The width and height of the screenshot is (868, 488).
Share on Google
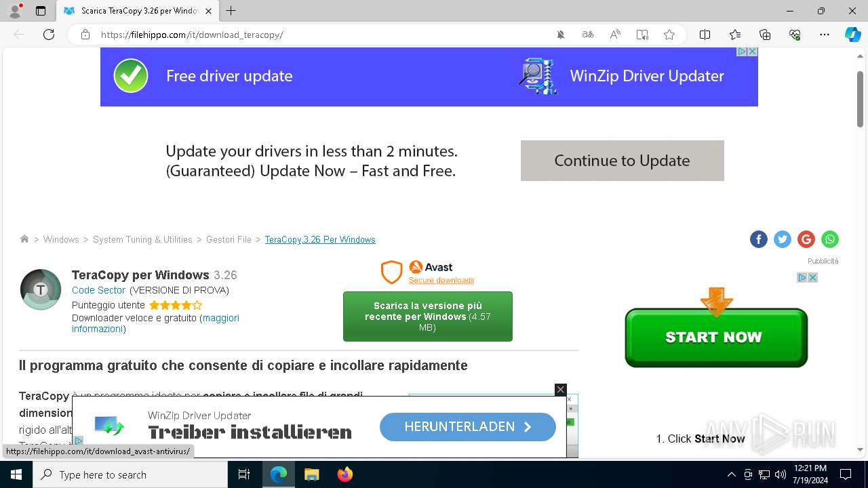pyautogui.click(x=806, y=239)
